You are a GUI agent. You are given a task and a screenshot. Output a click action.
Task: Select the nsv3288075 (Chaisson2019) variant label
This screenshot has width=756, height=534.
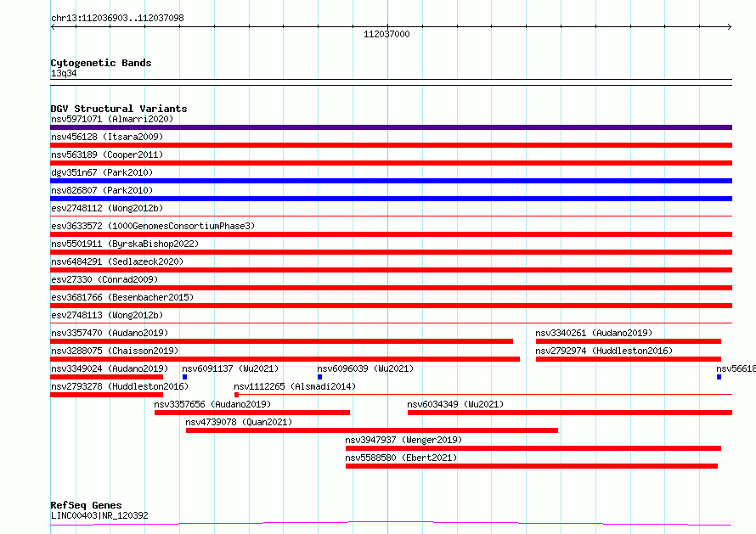[115, 351]
